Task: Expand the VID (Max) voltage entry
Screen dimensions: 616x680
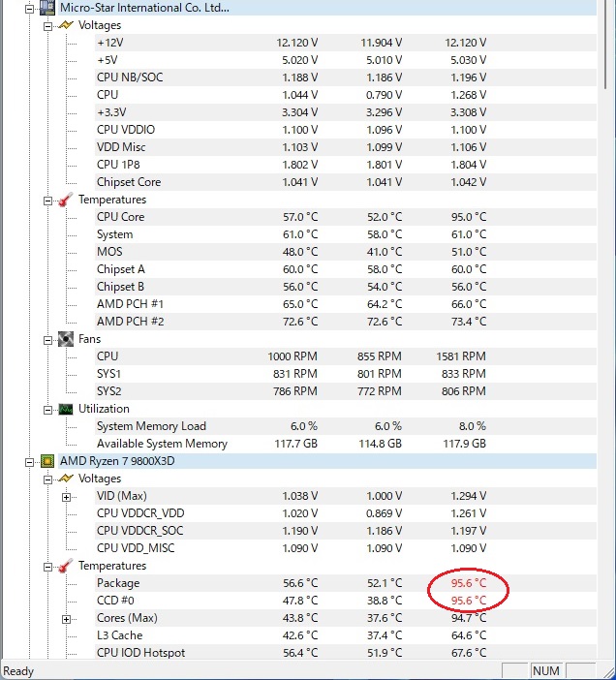Action: click(67, 496)
